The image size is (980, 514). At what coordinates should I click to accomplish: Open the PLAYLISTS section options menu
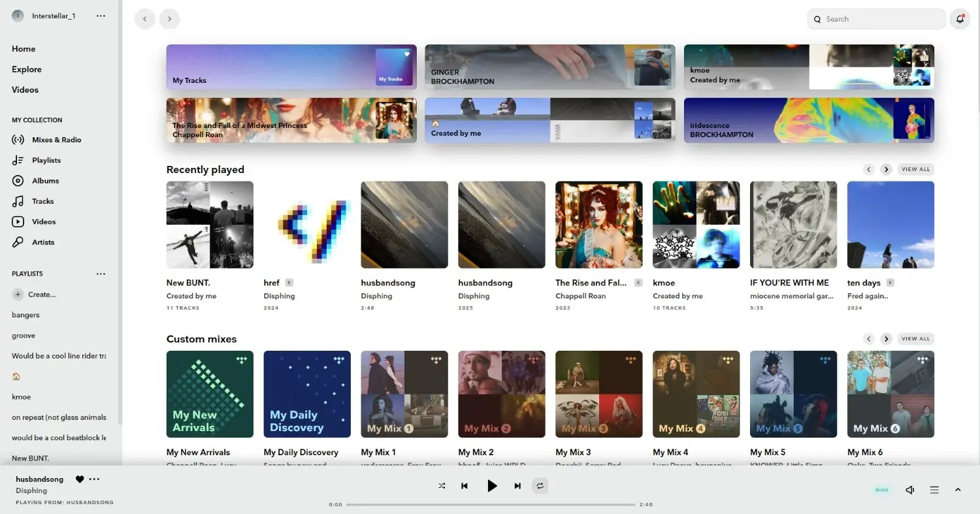[101, 274]
